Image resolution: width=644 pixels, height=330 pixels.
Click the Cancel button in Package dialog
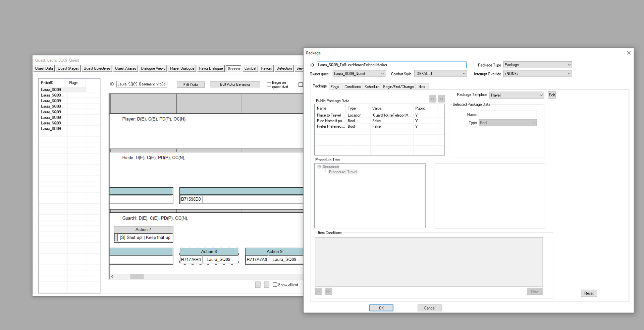pos(429,308)
